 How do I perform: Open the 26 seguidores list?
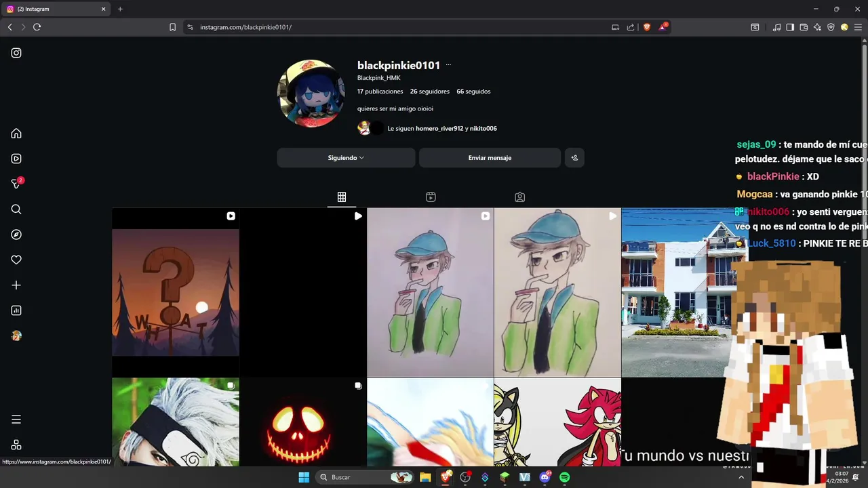(x=430, y=91)
